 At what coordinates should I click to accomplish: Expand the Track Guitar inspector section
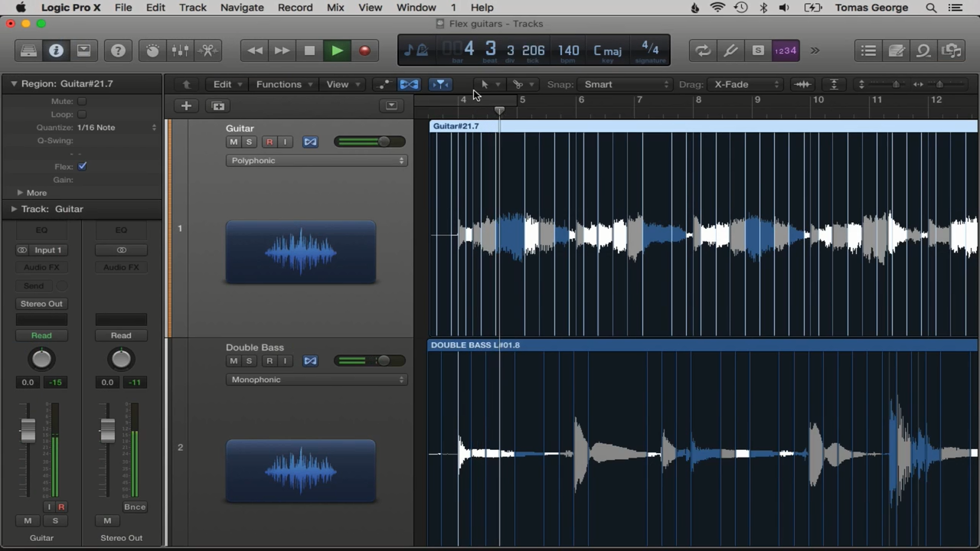coord(13,209)
